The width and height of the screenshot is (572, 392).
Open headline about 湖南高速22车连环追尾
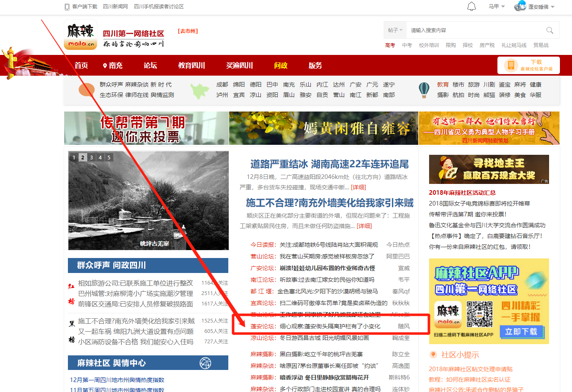click(x=329, y=164)
